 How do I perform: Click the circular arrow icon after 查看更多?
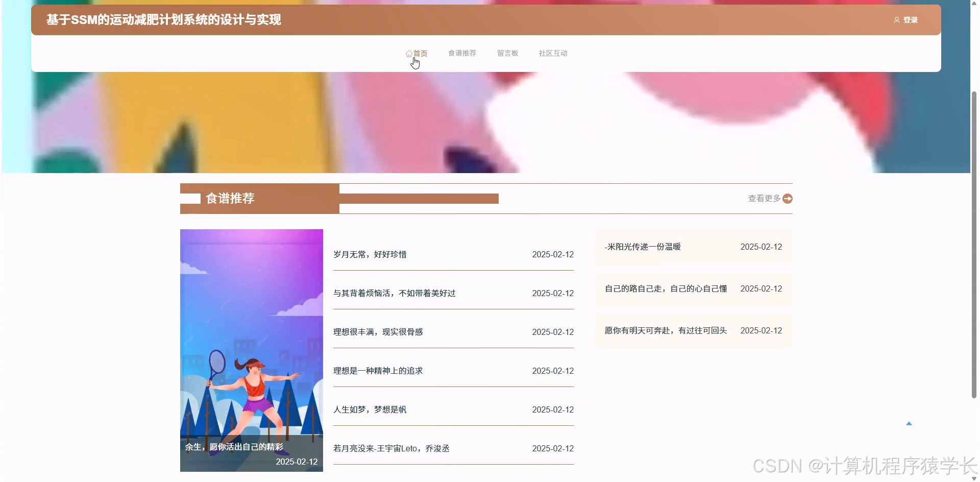click(788, 198)
